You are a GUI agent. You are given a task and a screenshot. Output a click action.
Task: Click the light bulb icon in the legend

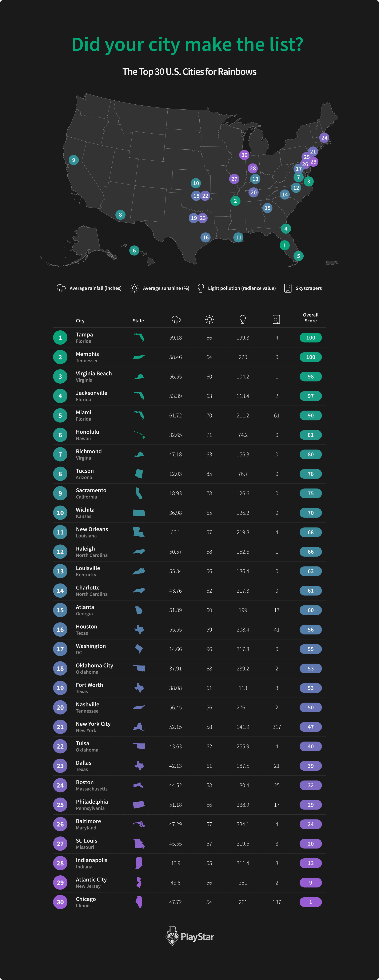click(201, 288)
